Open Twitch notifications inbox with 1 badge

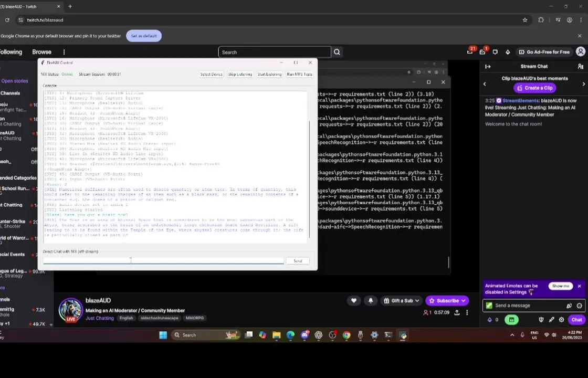(x=482, y=52)
